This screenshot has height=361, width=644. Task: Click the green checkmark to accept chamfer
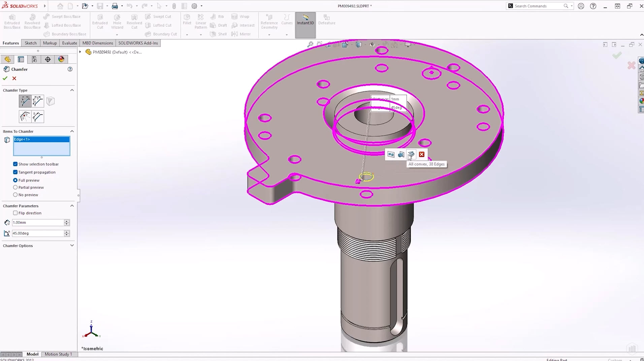click(x=5, y=78)
